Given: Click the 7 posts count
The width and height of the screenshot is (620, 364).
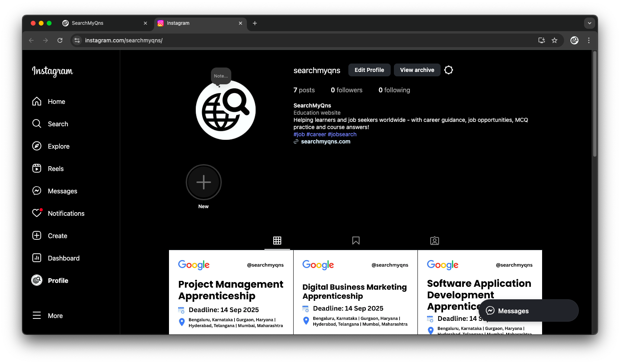Looking at the screenshot, I should pos(304,90).
